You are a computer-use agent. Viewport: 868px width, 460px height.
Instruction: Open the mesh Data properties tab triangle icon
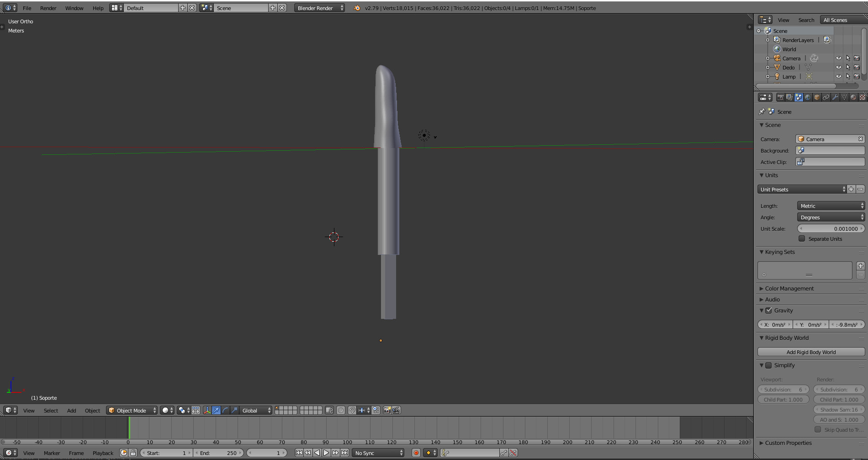[x=844, y=97]
